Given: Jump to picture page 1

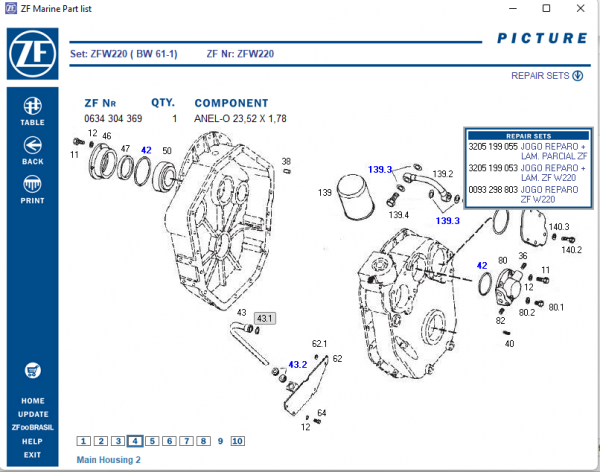Looking at the screenshot, I should (84, 441).
